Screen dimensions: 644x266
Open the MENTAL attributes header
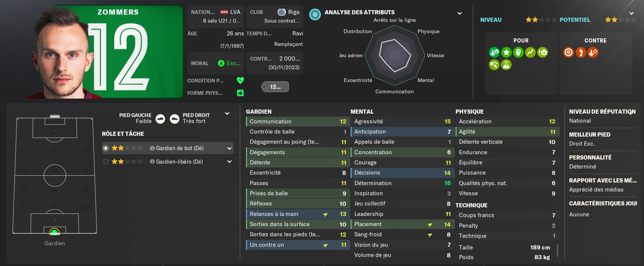click(362, 111)
